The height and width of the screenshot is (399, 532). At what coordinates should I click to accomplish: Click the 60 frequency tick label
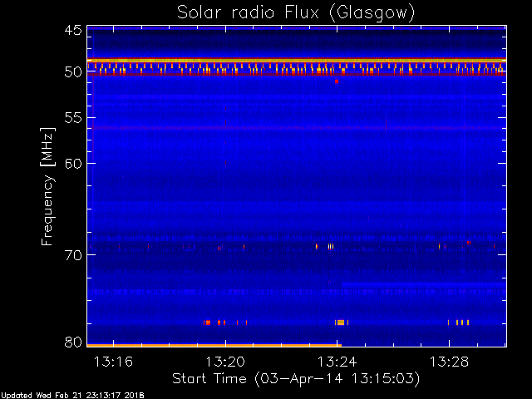point(73,164)
